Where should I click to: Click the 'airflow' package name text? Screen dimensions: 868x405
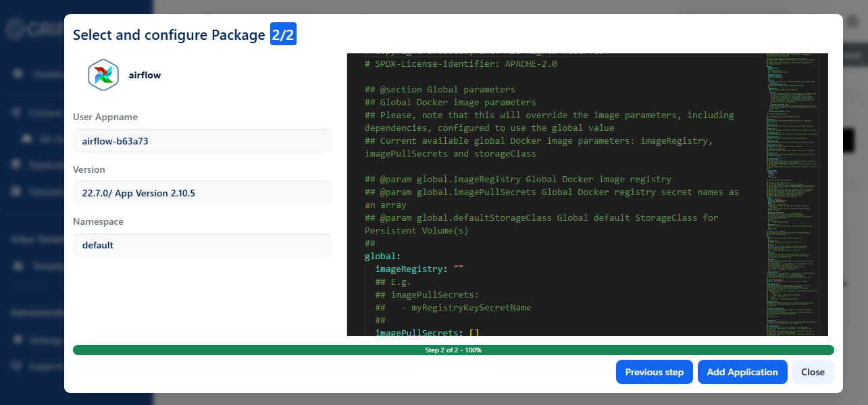coord(145,75)
